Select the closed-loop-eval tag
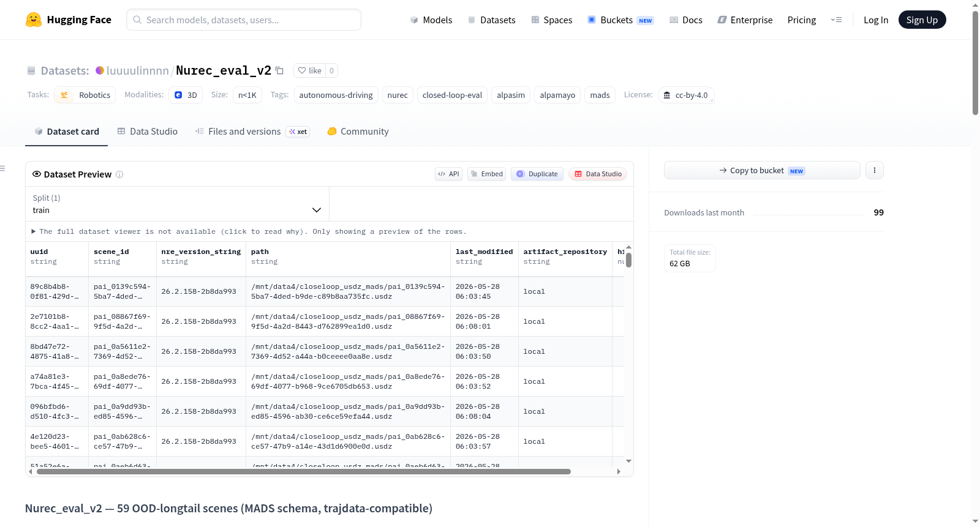Image resolution: width=980 pixels, height=527 pixels. point(452,95)
